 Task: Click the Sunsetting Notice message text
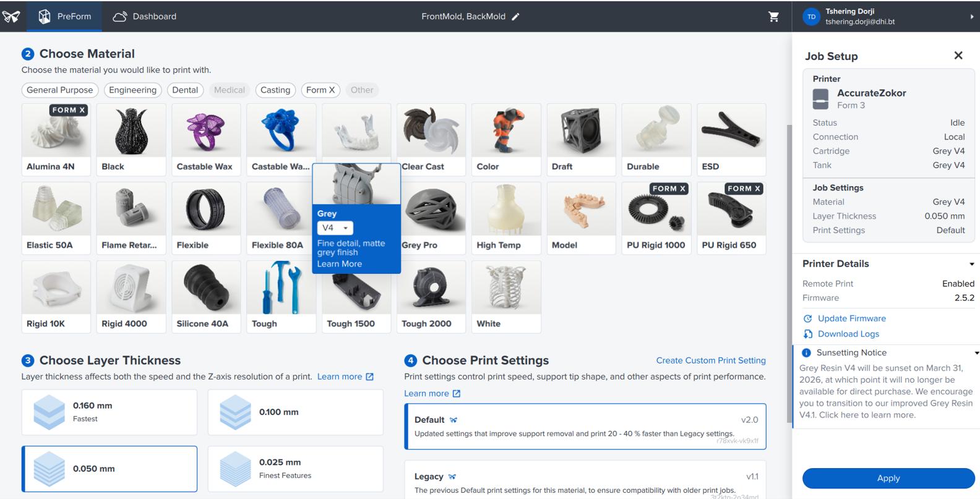886,391
